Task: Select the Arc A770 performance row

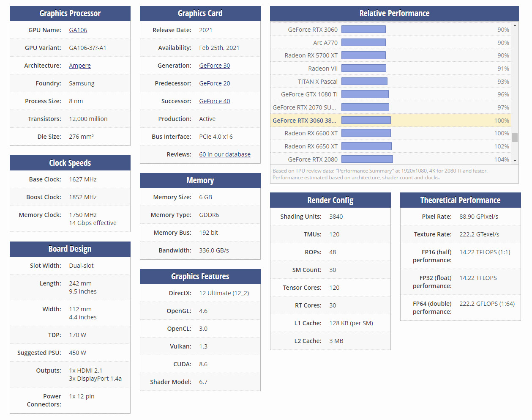Action: click(x=391, y=43)
